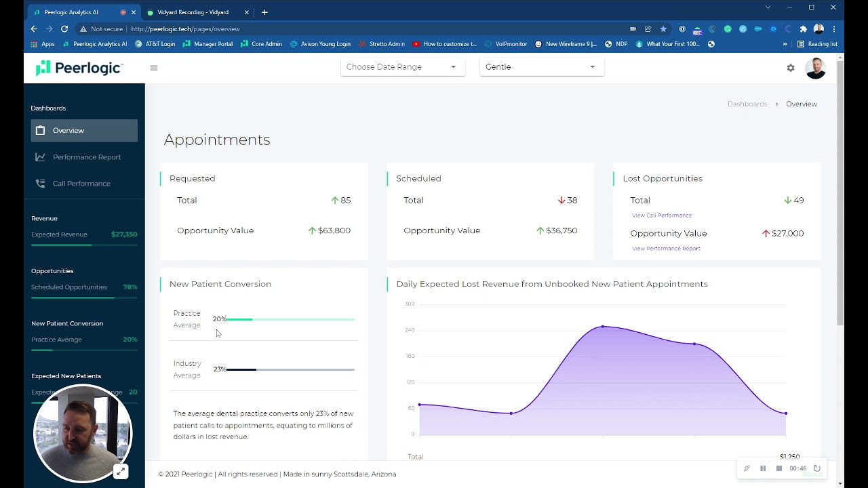The width and height of the screenshot is (868, 488).
Task: Click annotation pen in recorder controls
Action: click(747, 468)
